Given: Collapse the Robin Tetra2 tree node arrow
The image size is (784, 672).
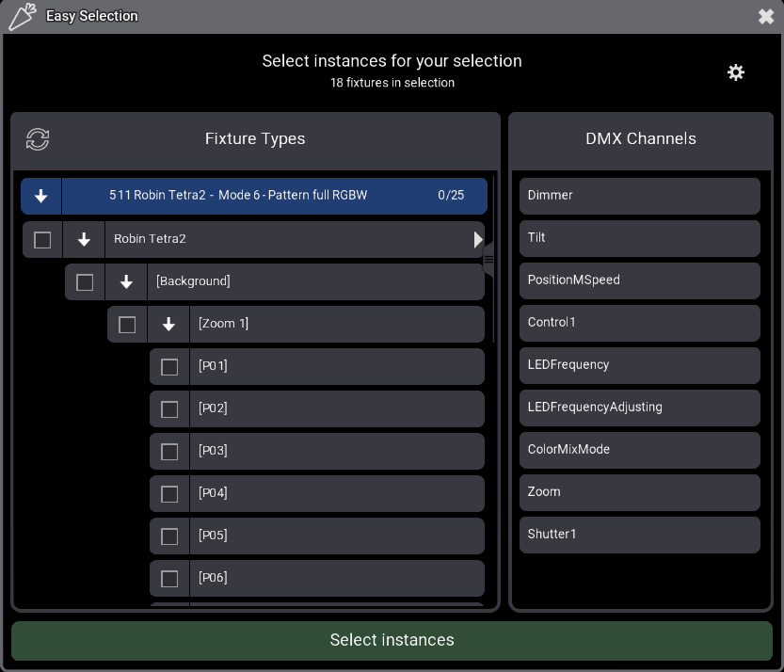Looking at the screenshot, I should pos(84,240).
